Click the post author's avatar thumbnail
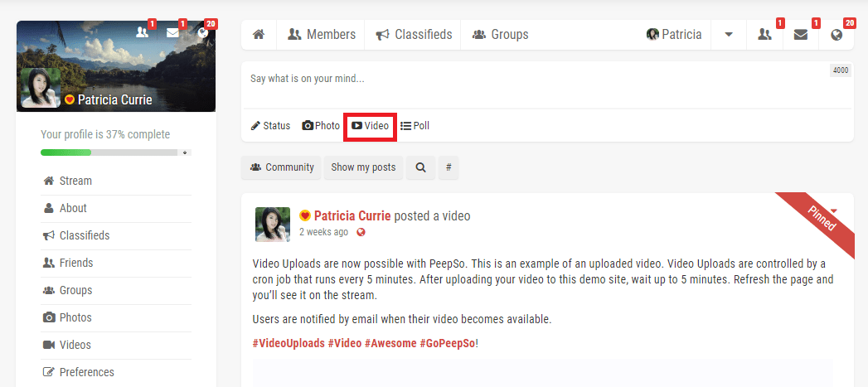The width and height of the screenshot is (868, 387). coord(273,225)
